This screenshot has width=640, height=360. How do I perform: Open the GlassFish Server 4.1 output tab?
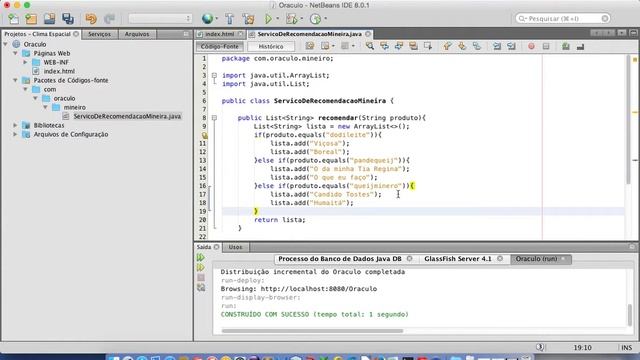coord(462,259)
